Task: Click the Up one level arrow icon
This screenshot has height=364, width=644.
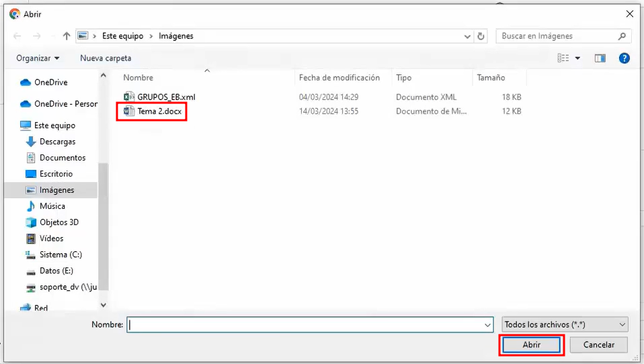Action: tap(67, 36)
